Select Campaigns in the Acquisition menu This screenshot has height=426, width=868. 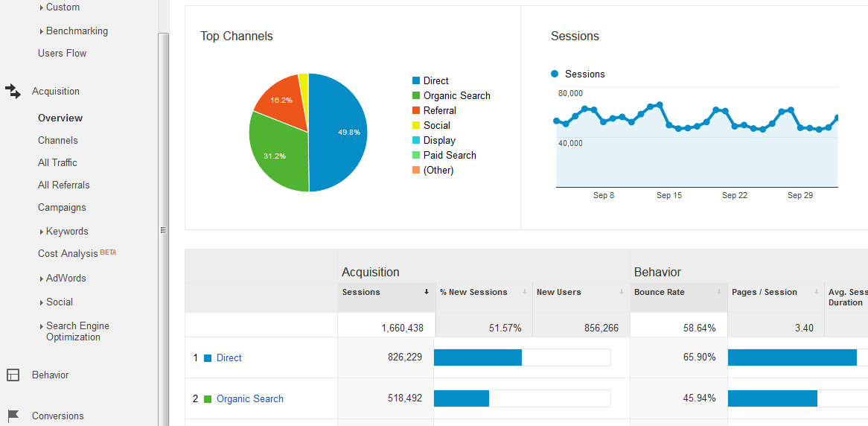[x=62, y=207]
